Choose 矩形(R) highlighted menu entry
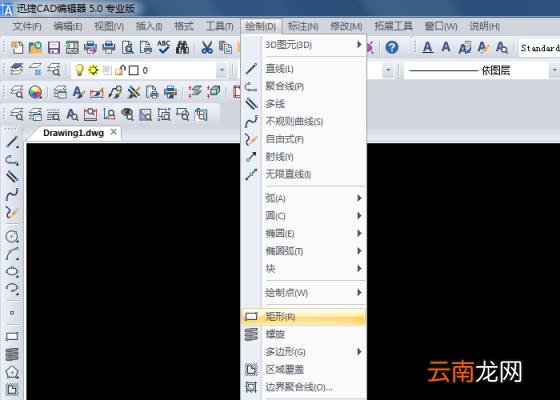This screenshot has height=400, width=560. (304, 317)
